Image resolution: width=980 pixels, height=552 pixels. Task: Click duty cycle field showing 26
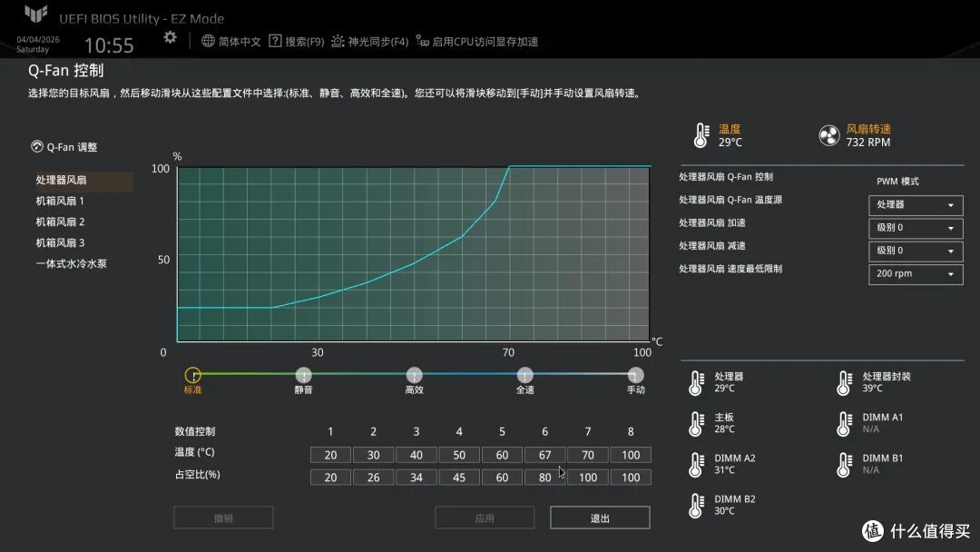pyautogui.click(x=373, y=478)
